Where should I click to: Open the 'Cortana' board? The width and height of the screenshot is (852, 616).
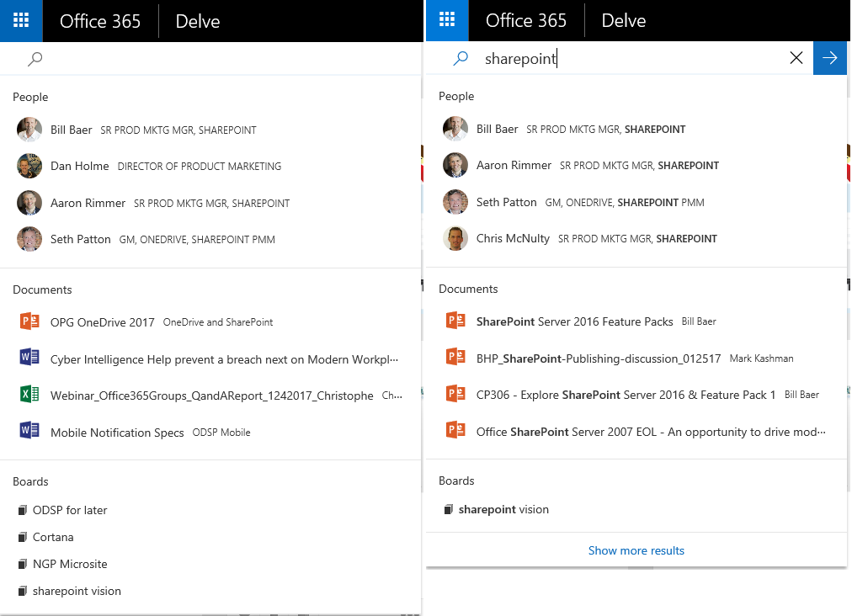click(53, 537)
